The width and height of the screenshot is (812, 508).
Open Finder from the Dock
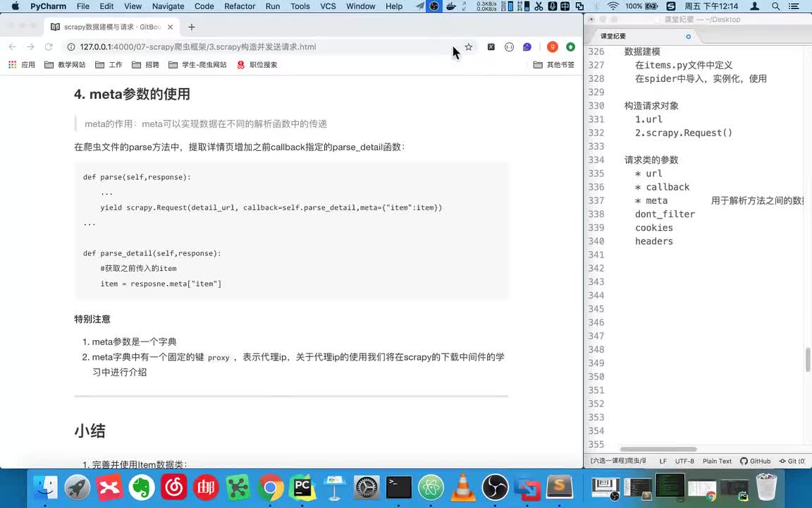click(45, 488)
